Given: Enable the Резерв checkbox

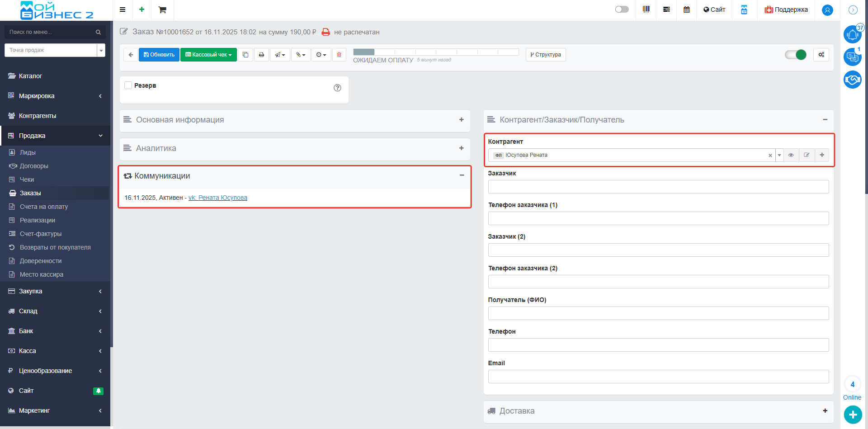Looking at the screenshot, I should tap(128, 85).
